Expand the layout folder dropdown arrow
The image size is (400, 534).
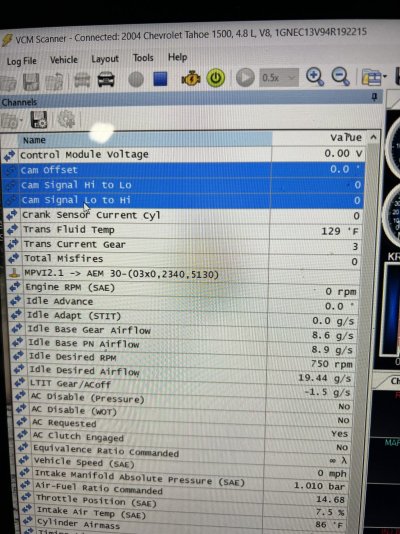coord(385,77)
